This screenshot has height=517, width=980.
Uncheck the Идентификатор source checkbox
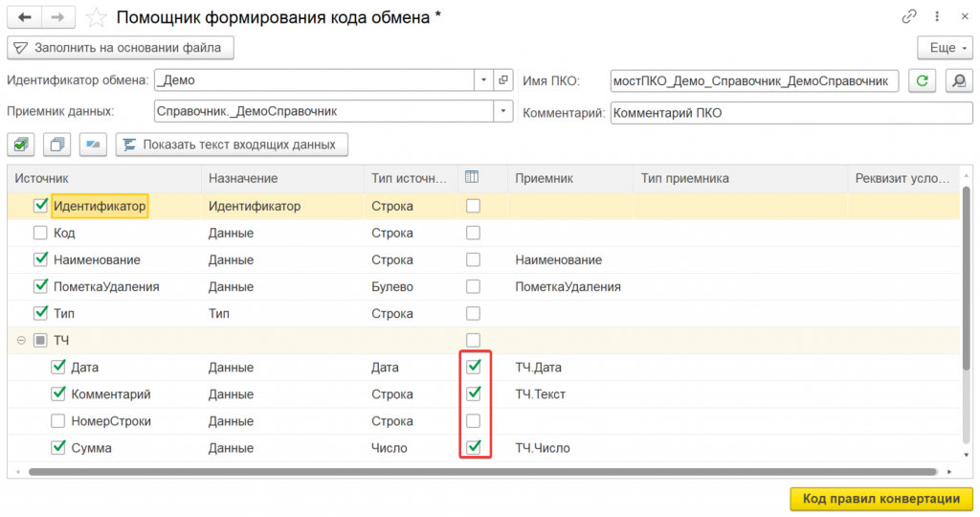click(40, 206)
